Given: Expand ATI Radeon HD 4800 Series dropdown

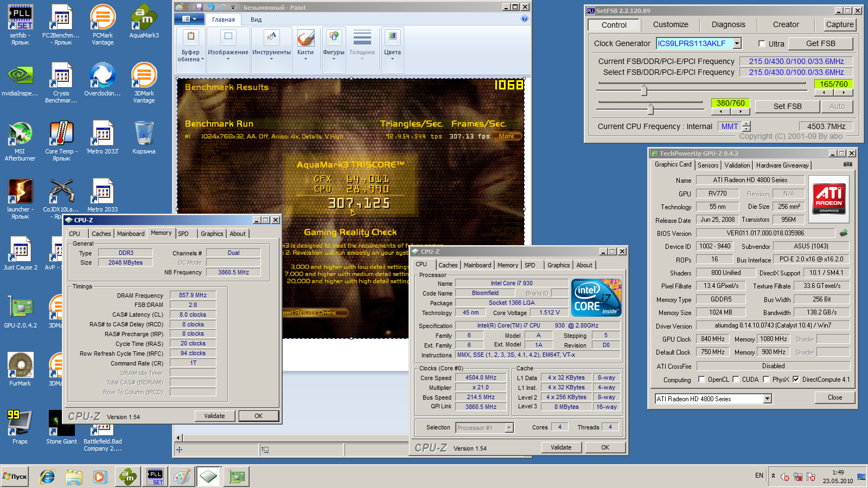Looking at the screenshot, I should point(767,399).
